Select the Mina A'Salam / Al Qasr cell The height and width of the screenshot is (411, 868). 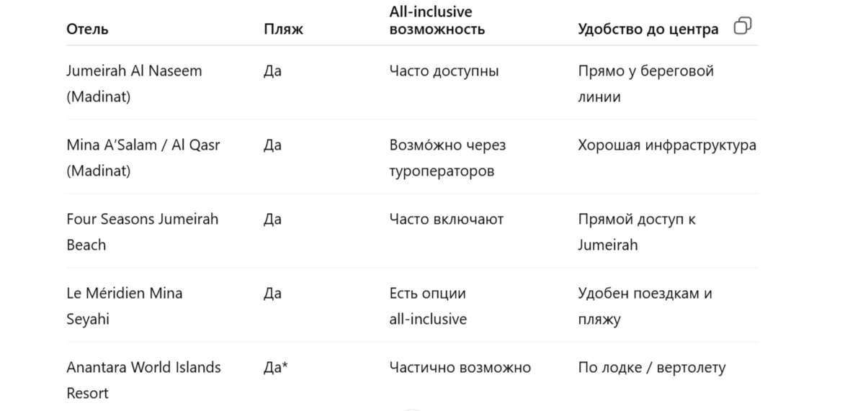point(143,158)
